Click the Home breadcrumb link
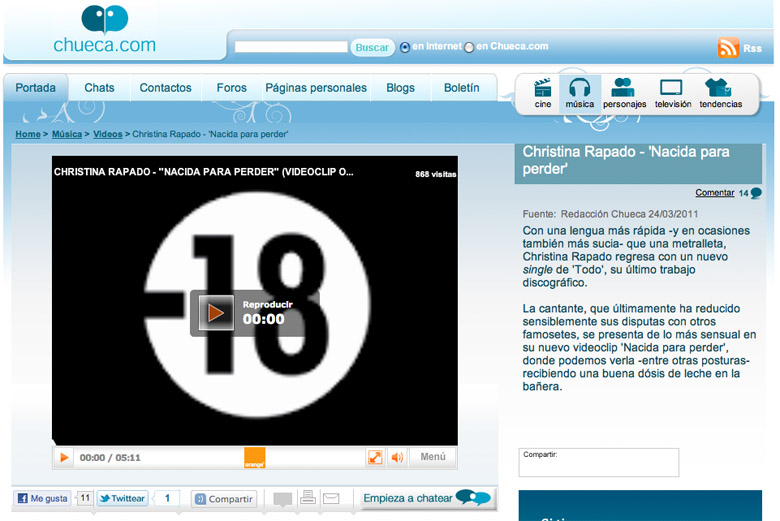 28,134
